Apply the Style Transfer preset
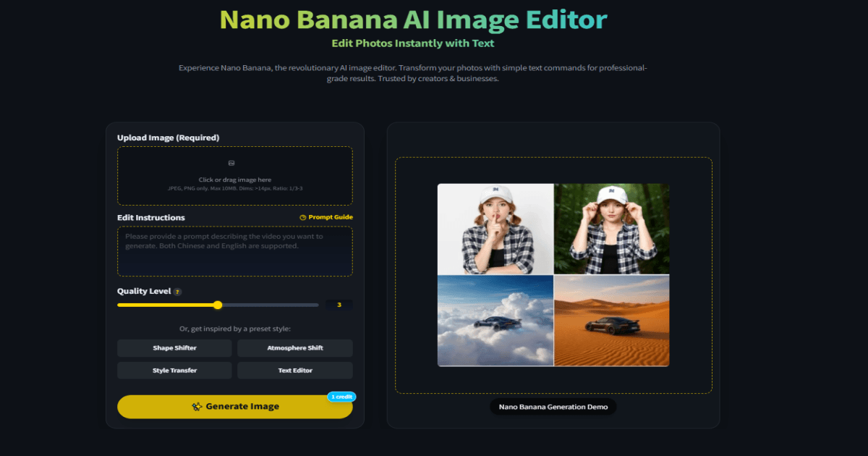The height and width of the screenshot is (456, 868). [x=174, y=370]
